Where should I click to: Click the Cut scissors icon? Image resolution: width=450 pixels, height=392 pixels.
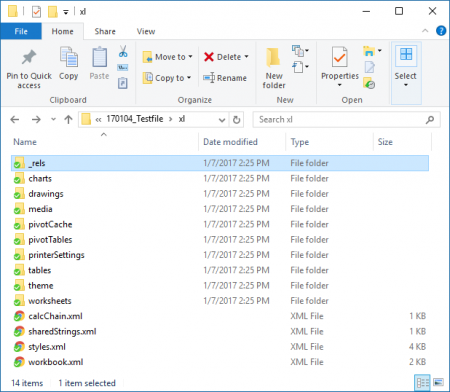[x=123, y=51]
